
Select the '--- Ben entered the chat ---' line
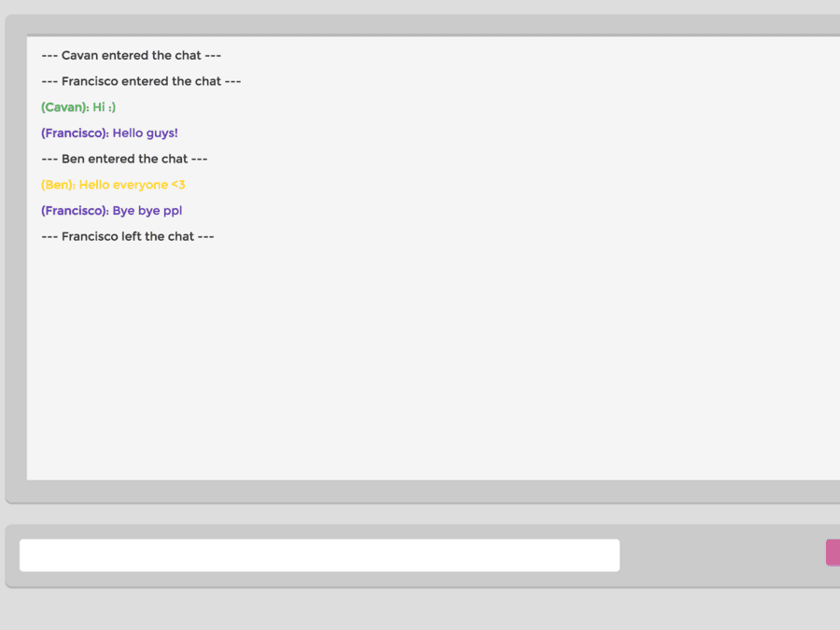click(124, 159)
